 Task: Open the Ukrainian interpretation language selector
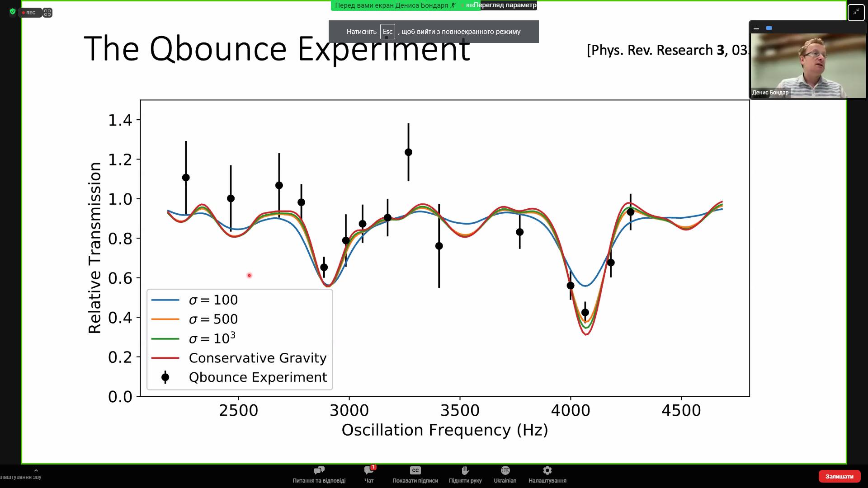pyautogui.click(x=505, y=474)
